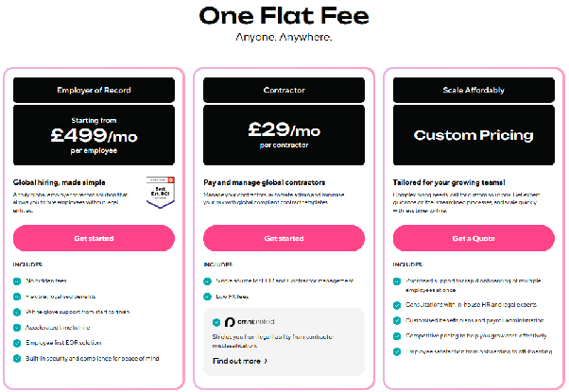Click the checkmark beside No hidden fees
Screen dimensions: 569x392
pos(17,281)
